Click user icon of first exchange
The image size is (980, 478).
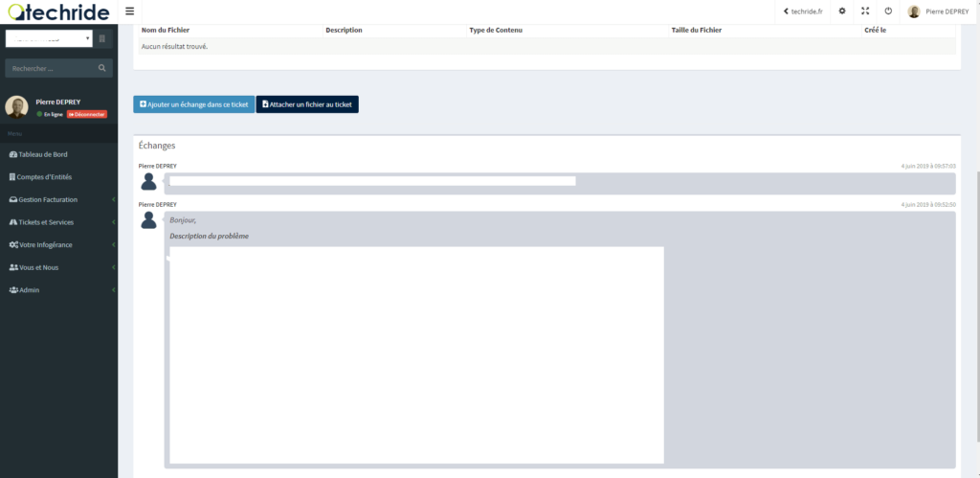149,182
